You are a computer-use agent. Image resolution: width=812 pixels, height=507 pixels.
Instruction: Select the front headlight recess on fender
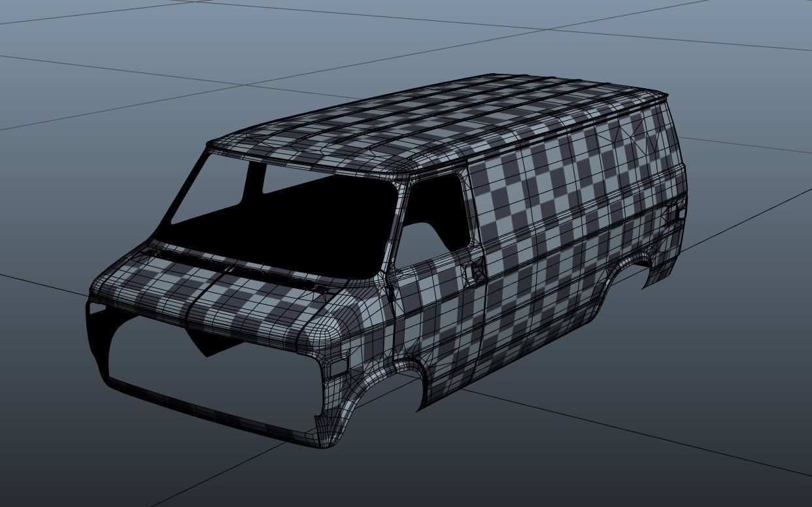(x=337, y=366)
